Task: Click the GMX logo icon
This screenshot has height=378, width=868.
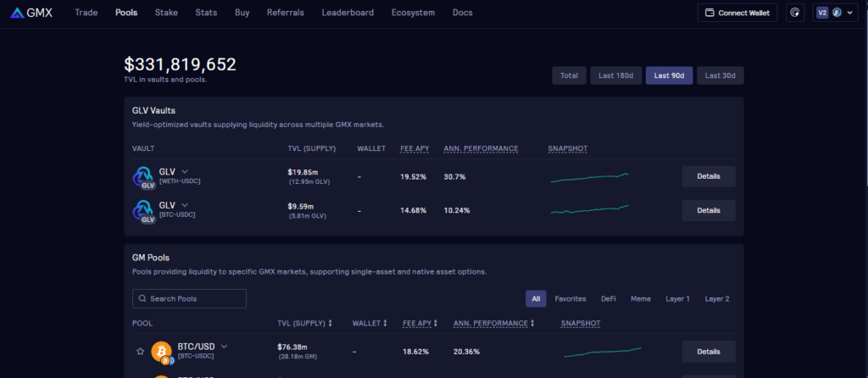Action: (18, 13)
